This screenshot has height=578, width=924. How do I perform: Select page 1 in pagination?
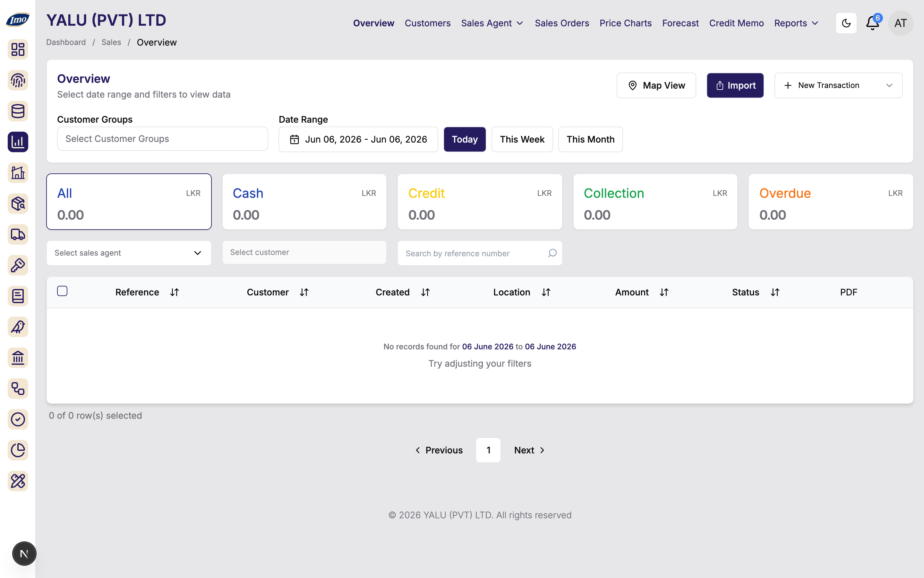[488, 450]
